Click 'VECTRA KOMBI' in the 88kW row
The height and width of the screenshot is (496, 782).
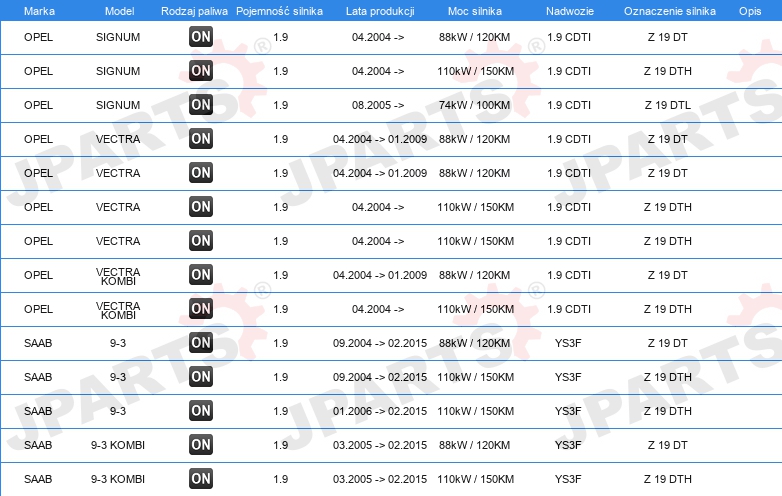click(118, 276)
